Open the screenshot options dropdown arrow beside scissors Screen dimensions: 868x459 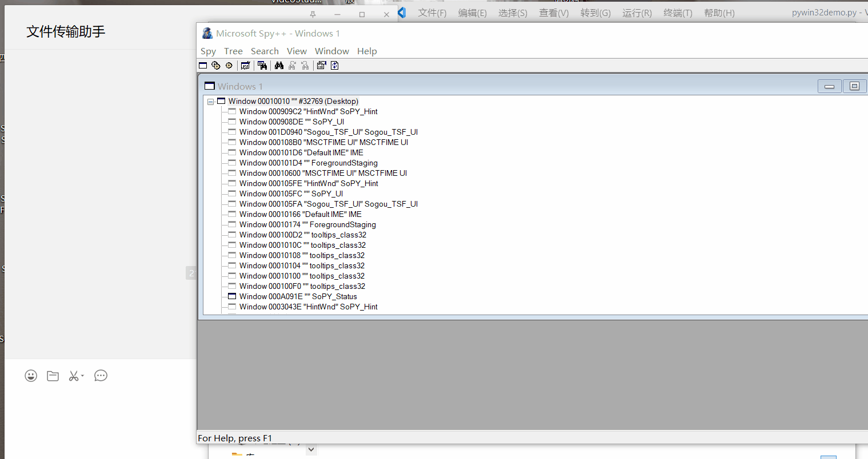tap(82, 376)
